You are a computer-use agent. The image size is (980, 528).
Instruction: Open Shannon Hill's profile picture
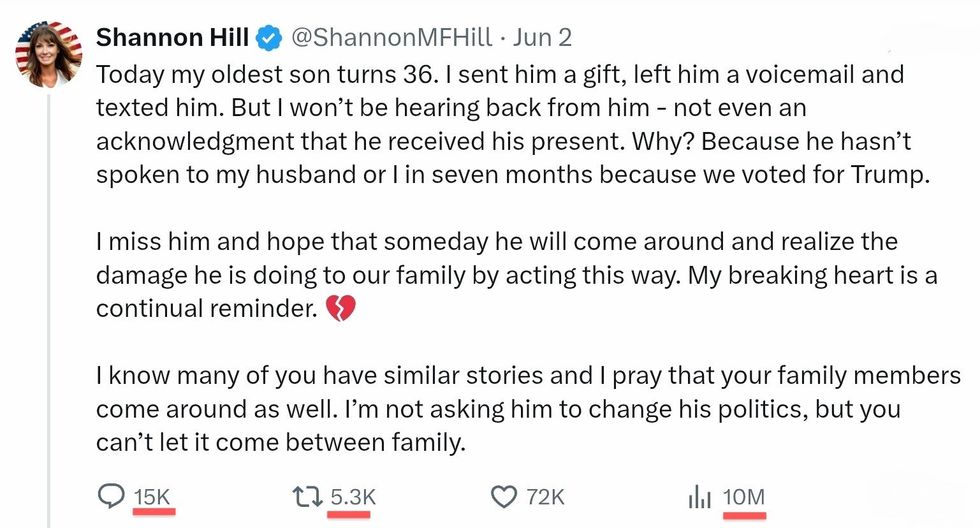click(x=48, y=54)
